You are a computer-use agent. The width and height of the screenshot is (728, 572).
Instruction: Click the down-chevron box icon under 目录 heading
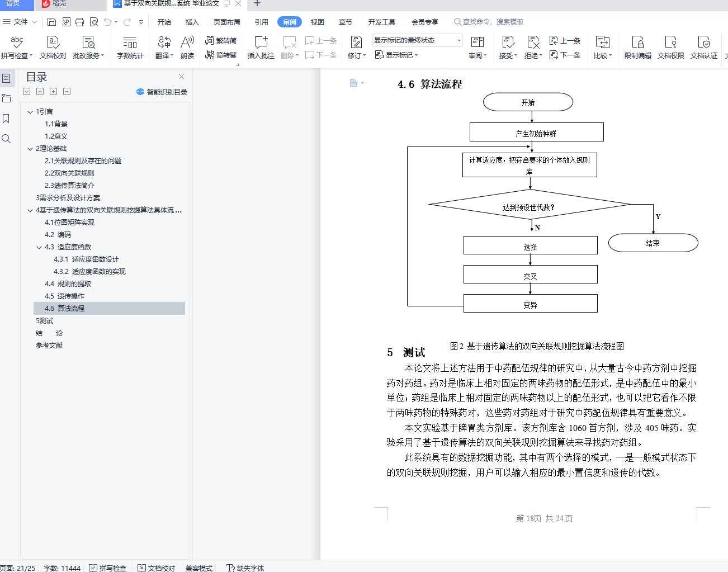(27, 92)
